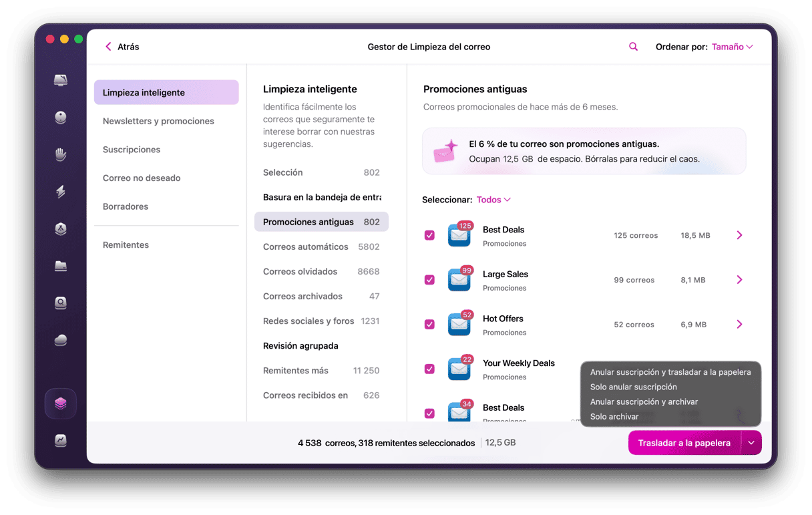The height and width of the screenshot is (515, 812).
Task: Open the Tamaño sort dropdown
Action: click(732, 47)
